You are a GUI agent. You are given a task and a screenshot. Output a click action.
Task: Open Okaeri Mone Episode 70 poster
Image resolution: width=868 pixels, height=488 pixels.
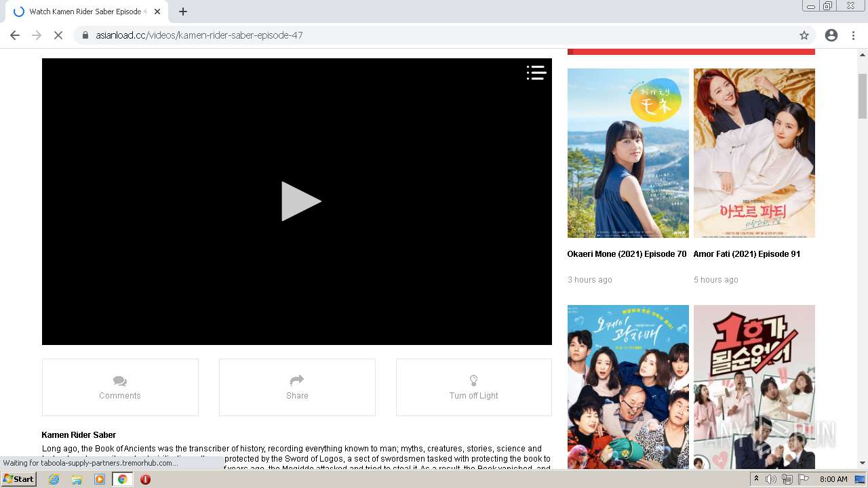tap(628, 153)
